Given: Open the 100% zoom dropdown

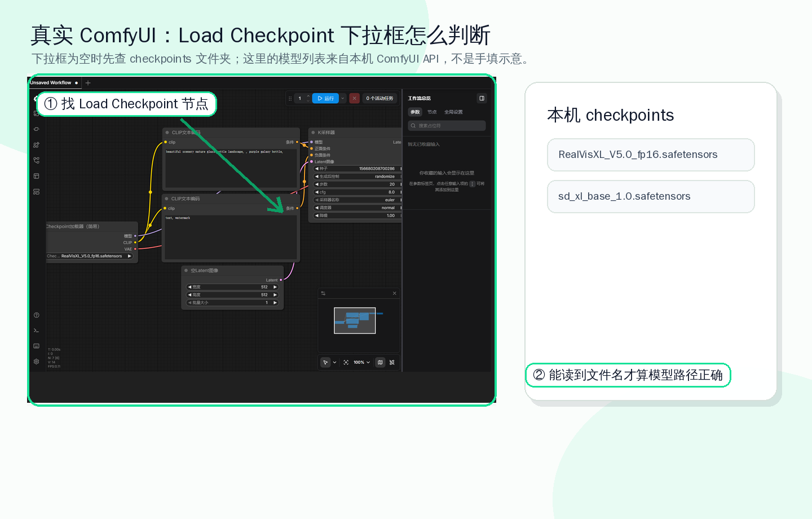Looking at the screenshot, I should 361,362.
